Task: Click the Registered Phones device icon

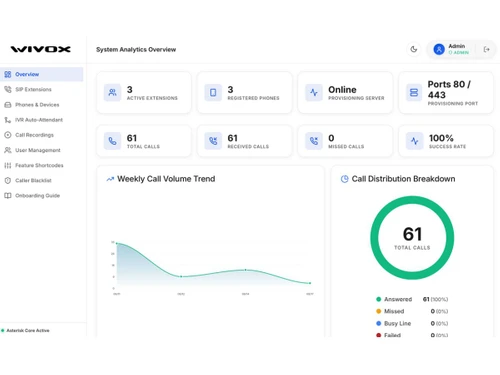Action: pos(213,92)
